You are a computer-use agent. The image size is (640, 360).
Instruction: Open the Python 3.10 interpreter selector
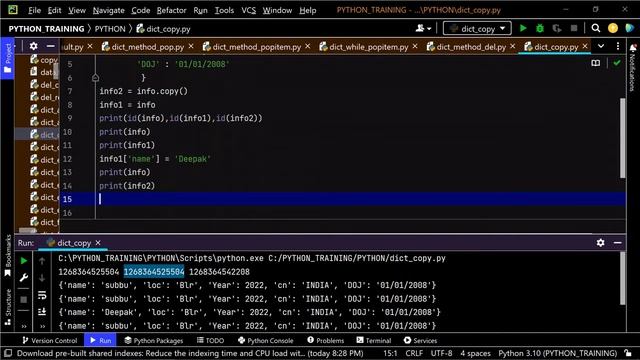point(558,353)
